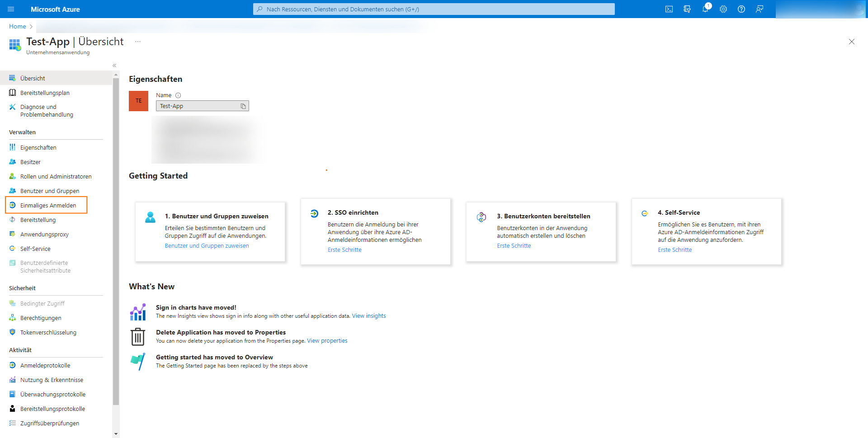This screenshot has height=438, width=868.
Task: Focus the Azure resource search bar
Action: click(x=434, y=9)
